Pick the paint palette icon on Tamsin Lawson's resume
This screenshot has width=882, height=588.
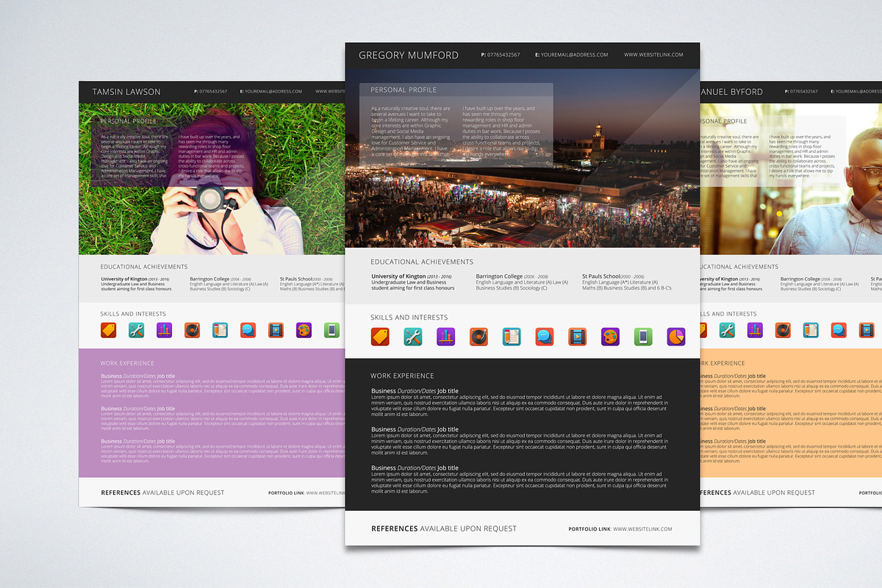point(304,330)
